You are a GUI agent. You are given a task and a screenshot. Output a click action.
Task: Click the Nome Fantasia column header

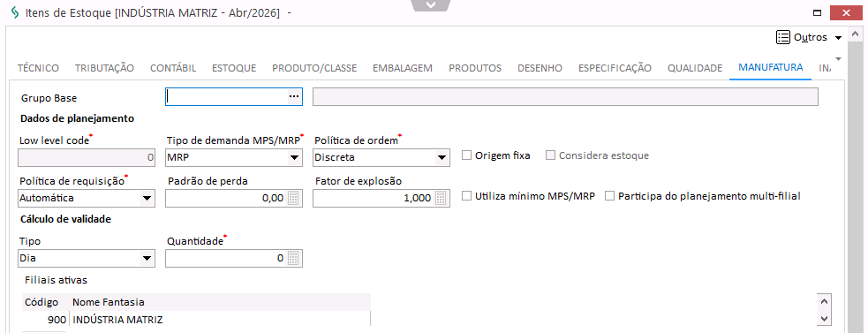tap(220, 302)
